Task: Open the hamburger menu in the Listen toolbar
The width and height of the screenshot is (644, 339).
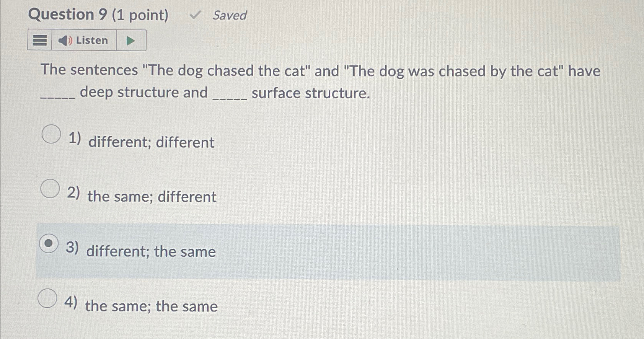Action: (40, 40)
